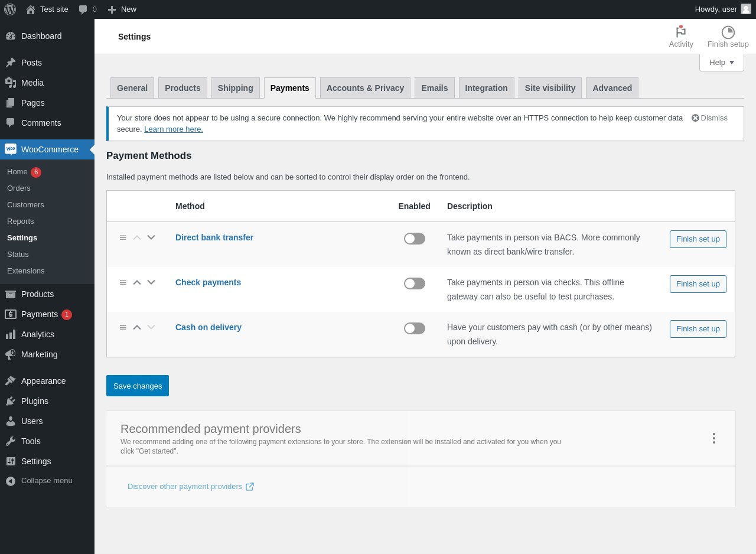
Task: Click the Analytics bar chart icon
Action: click(11, 334)
